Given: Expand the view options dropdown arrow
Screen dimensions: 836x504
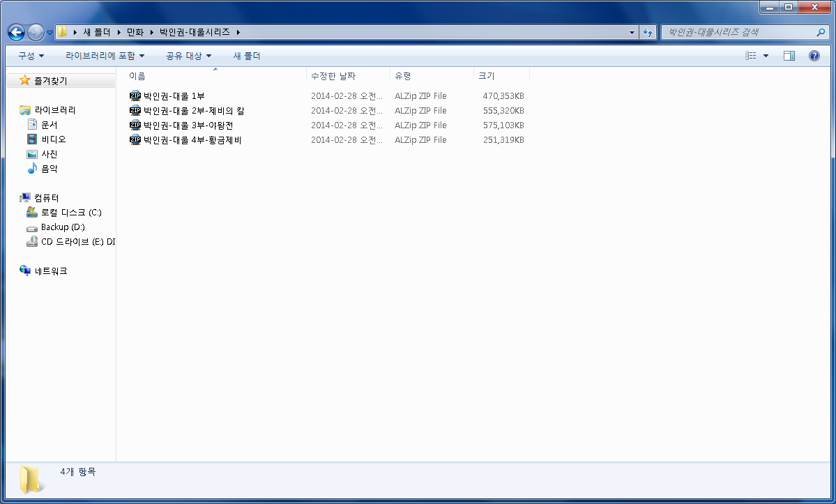Looking at the screenshot, I should click(766, 56).
